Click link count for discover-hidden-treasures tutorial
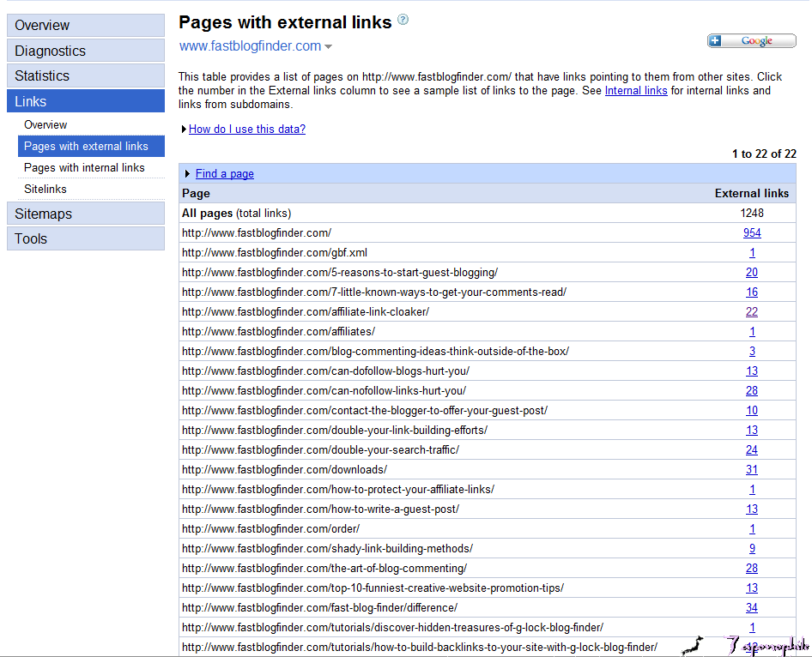This screenshot has height=657, width=812. [x=752, y=628]
